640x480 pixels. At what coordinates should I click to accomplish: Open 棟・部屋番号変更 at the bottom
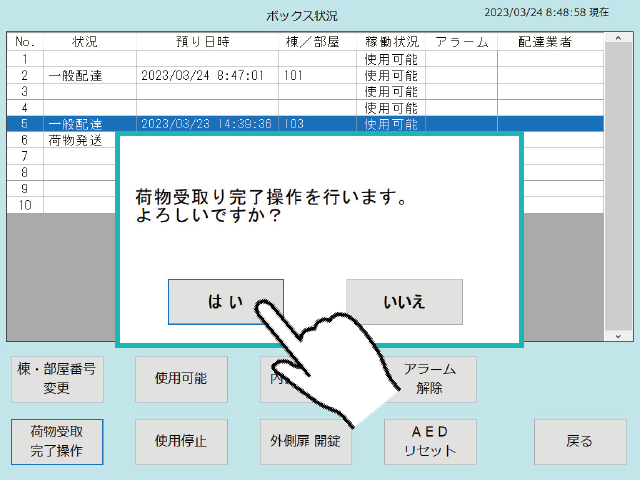coord(57,378)
